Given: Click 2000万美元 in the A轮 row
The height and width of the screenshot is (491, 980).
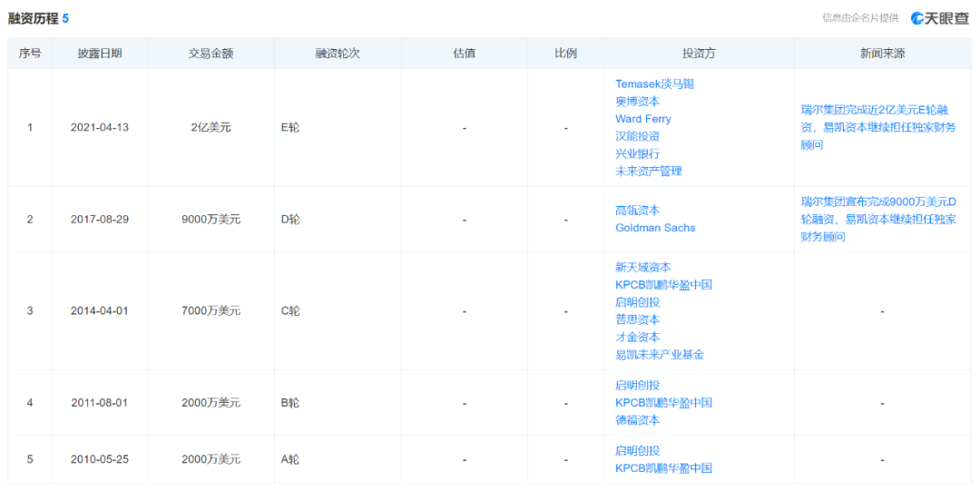Looking at the screenshot, I should [211, 459].
